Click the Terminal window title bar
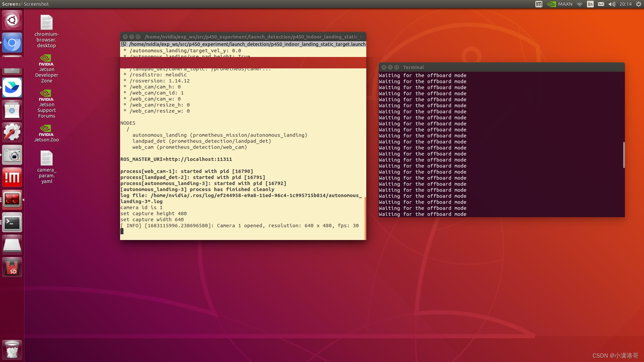644x362 pixels. pos(502,67)
